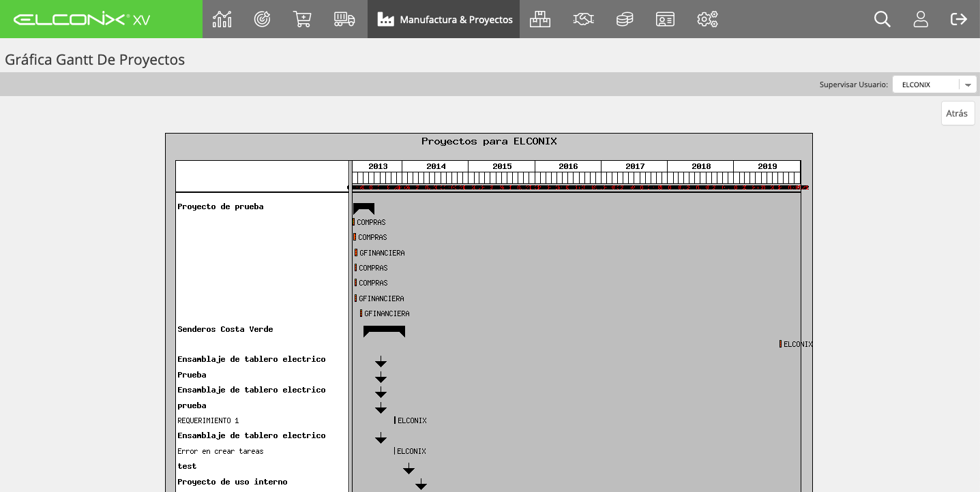Screen dimensions: 980x492
Task: Click the logout arrow icon
Action: pyautogui.click(x=959, y=19)
